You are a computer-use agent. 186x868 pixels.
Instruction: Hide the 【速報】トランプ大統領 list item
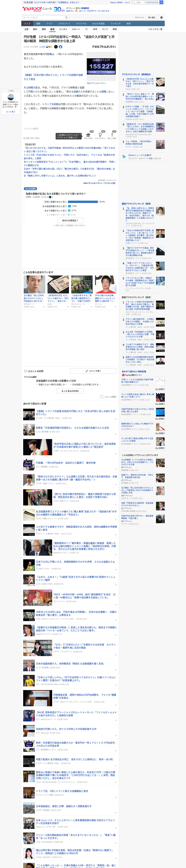116,420
